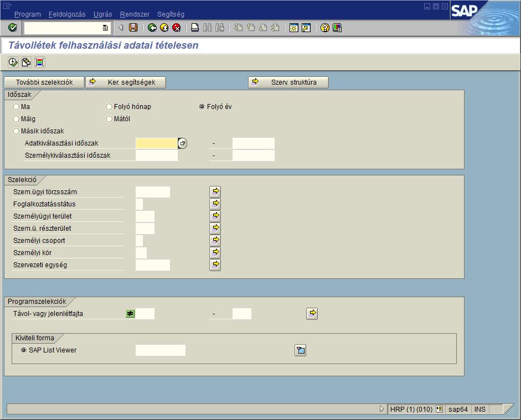Open the Rendszer menu
This screenshot has height=420, width=521.
pyautogui.click(x=135, y=14)
